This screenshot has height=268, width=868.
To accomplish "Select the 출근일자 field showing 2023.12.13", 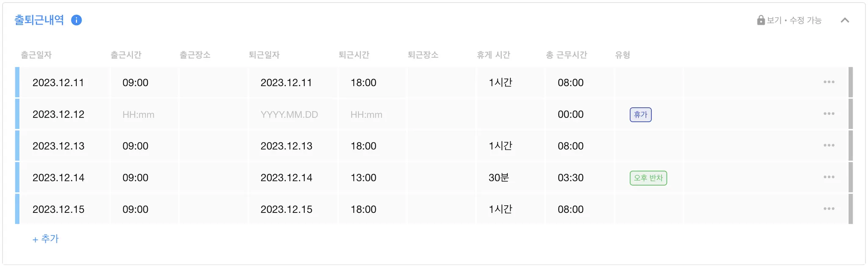I will point(65,146).
